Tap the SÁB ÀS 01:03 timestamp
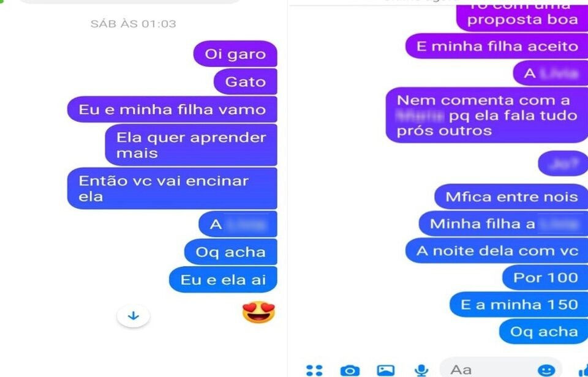Screen dimensions: 588x377 (133, 24)
